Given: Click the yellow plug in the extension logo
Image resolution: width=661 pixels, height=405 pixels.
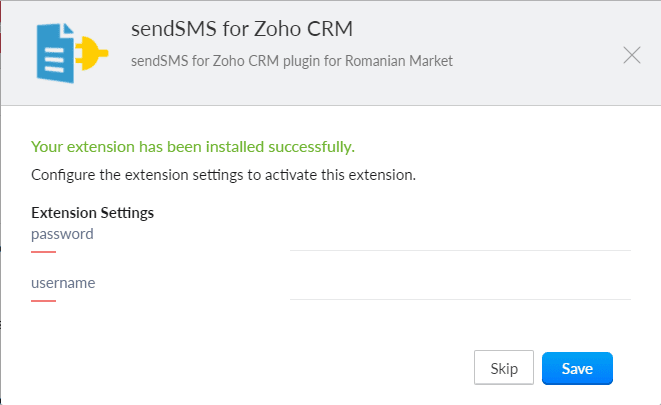Looking at the screenshot, I should pyautogui.click(x=92, y=53).
